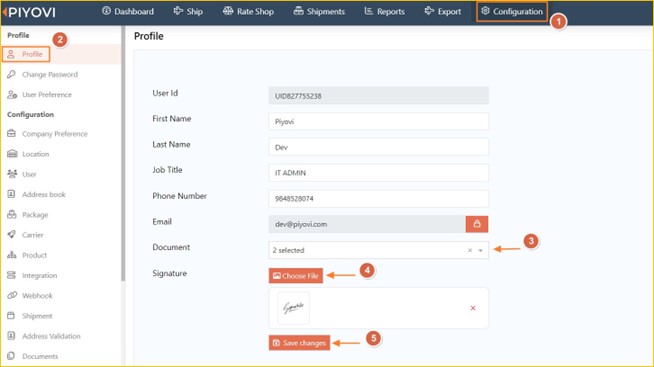The image size is (654, 367).
Task: Remove the uploaded signature image
Action: point(473,308)
